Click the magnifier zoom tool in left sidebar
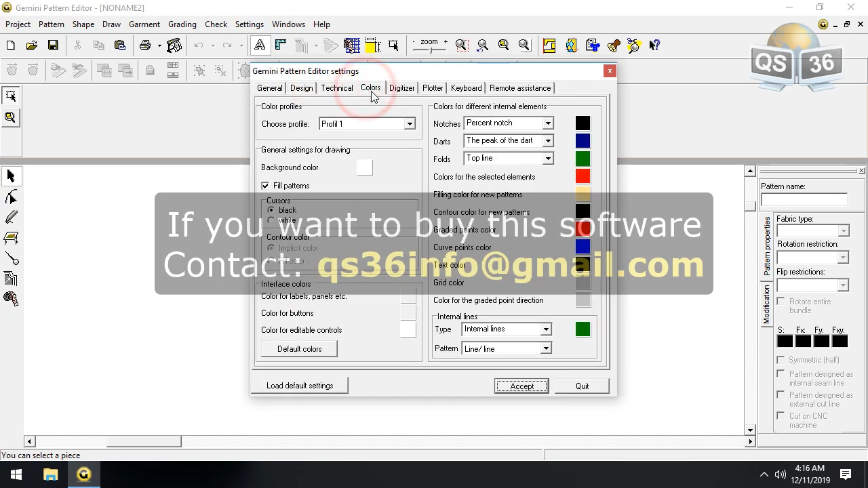868x488 pixels. click(x=11, y=117)
